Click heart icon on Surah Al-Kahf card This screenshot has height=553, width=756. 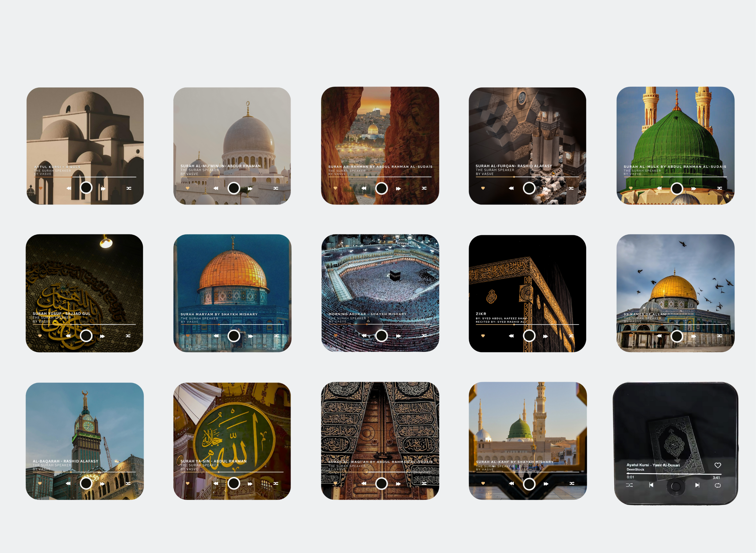click(483, 483)
